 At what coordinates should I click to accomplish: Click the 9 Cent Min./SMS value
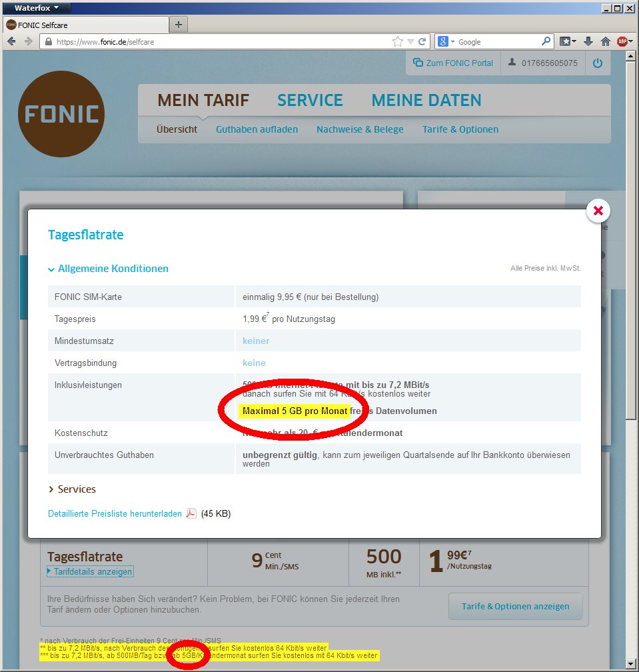click(x=275, y=561)
